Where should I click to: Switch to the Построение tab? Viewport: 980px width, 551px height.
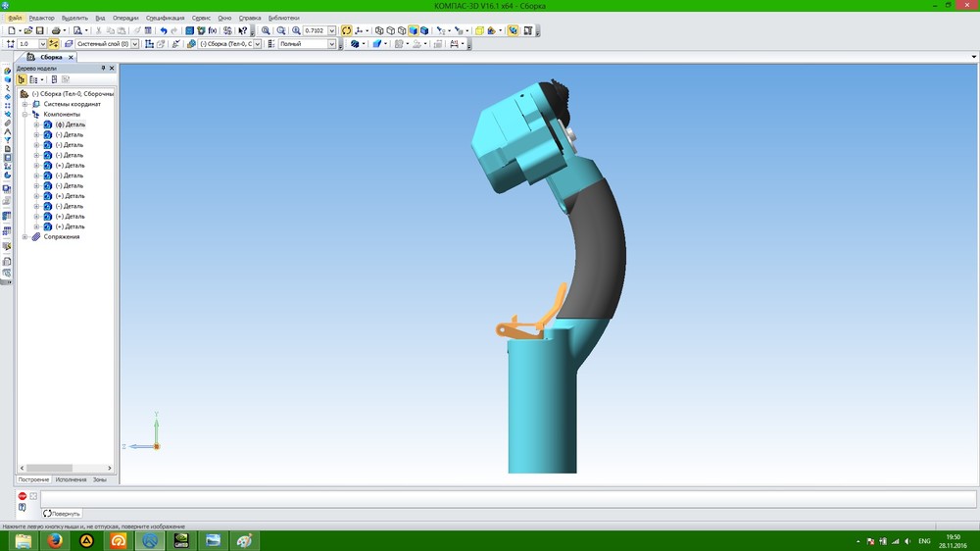33,479
